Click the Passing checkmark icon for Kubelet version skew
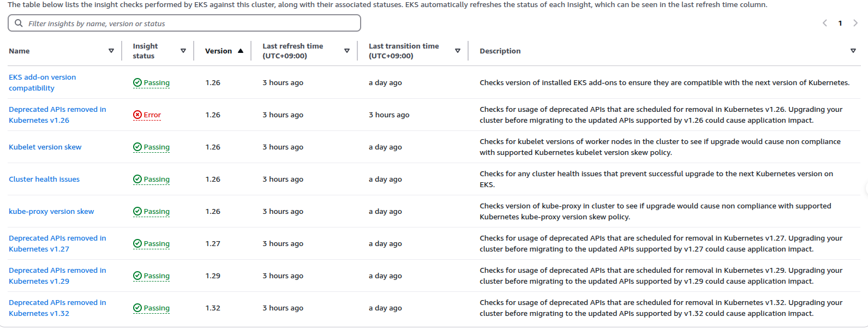Viewport: 868px width, 329px height. [137, 147]
